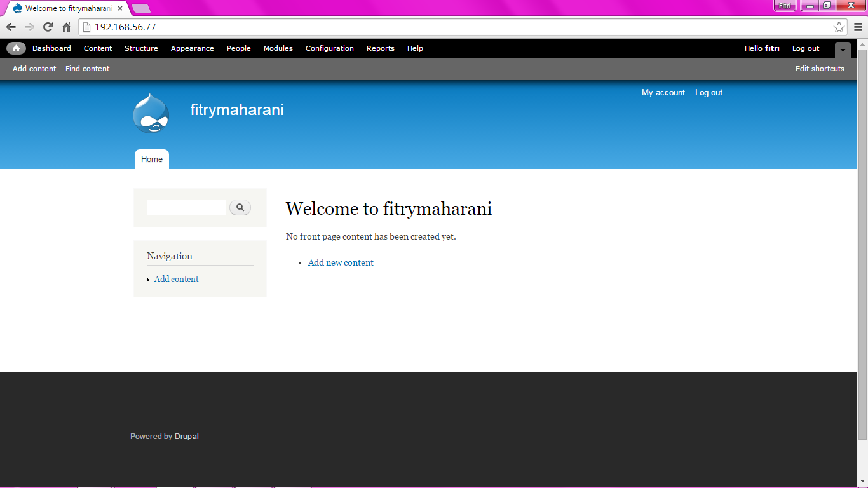868x488 pixels.
Task: Click the browser forward arrow
Action: tap(29, 27)
